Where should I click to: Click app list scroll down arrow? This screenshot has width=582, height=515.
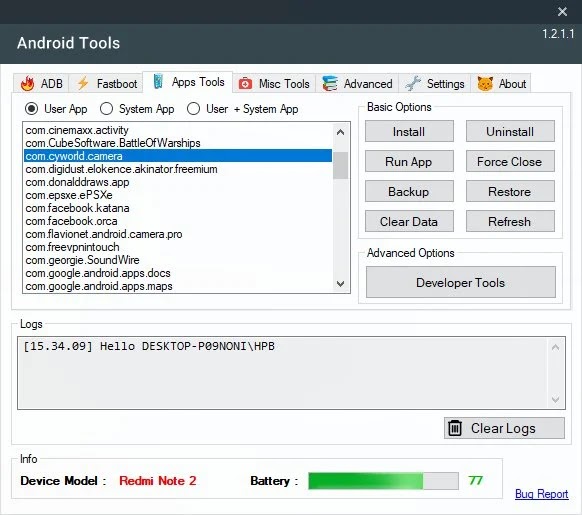340,284
